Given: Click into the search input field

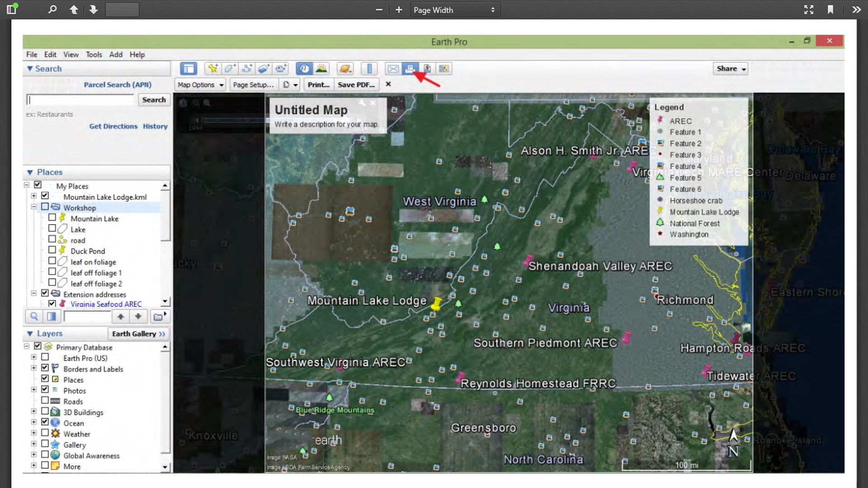Looking at the screenshot, I should tap(80, 100).
